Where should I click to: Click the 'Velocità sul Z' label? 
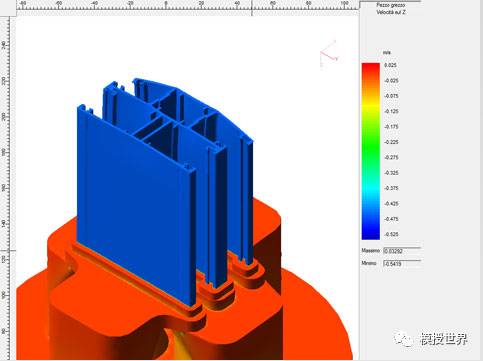[x=391, y=12]
